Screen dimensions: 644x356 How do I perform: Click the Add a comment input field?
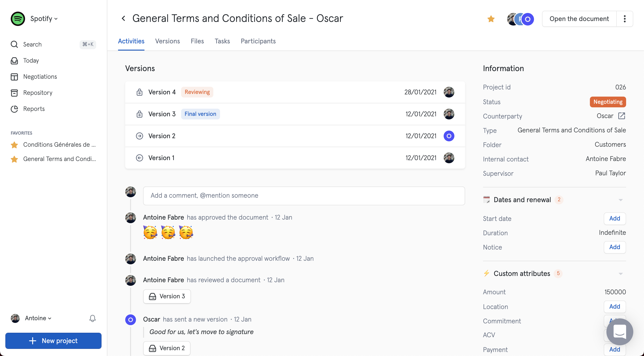(304, 195)
